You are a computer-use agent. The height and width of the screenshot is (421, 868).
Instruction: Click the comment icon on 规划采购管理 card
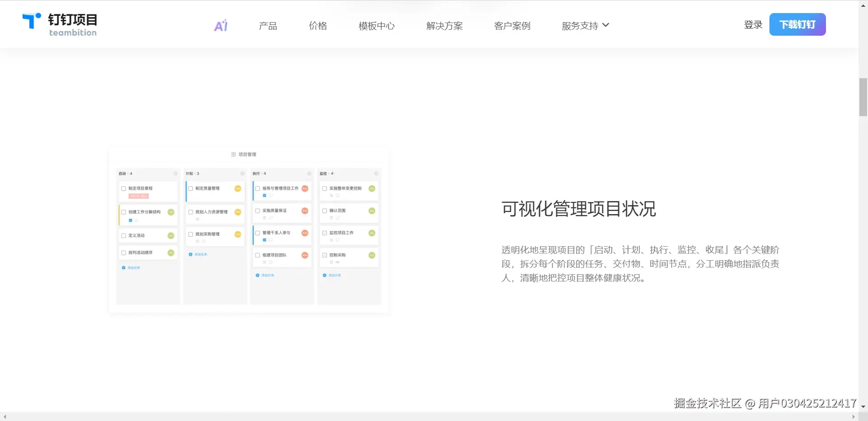point(203,241)
